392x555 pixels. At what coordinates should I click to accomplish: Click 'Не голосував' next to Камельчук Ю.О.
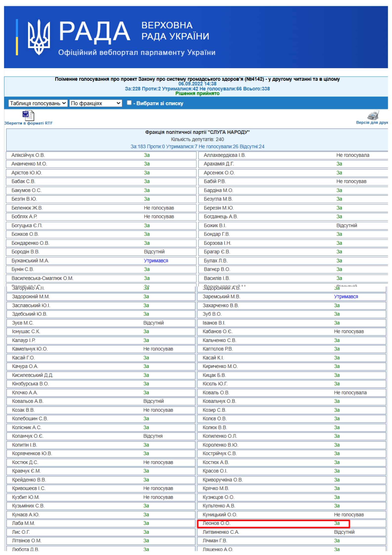158,349
